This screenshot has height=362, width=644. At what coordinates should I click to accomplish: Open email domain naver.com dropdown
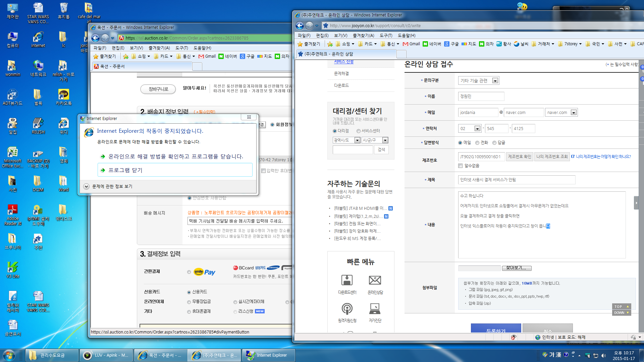coord(561,113)
